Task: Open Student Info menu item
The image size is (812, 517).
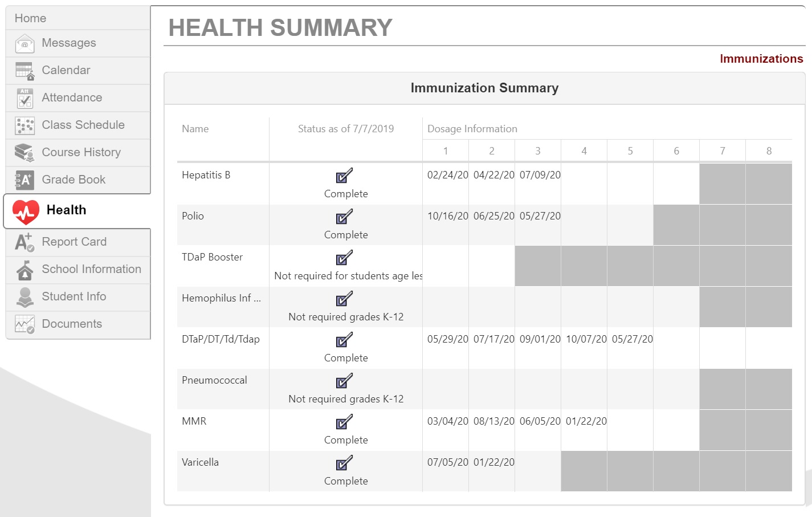Action: point(74,296)
